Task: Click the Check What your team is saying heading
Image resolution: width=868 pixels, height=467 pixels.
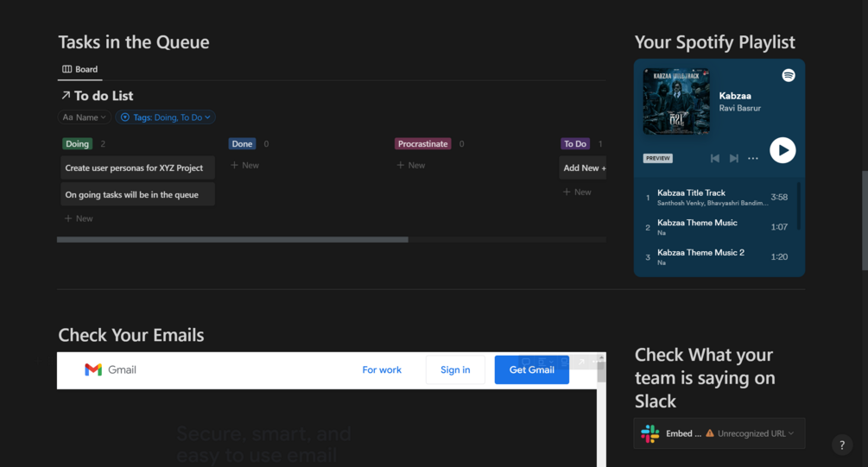Action: coord(705,378)
